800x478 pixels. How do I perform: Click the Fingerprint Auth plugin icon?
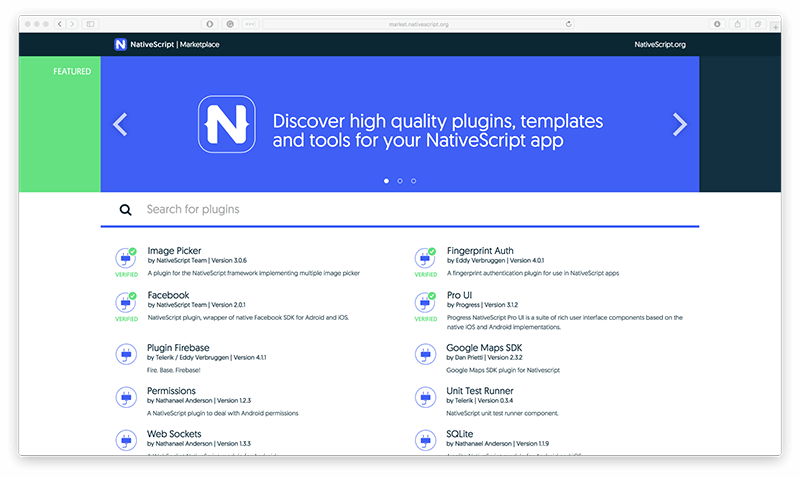(425, 258)
